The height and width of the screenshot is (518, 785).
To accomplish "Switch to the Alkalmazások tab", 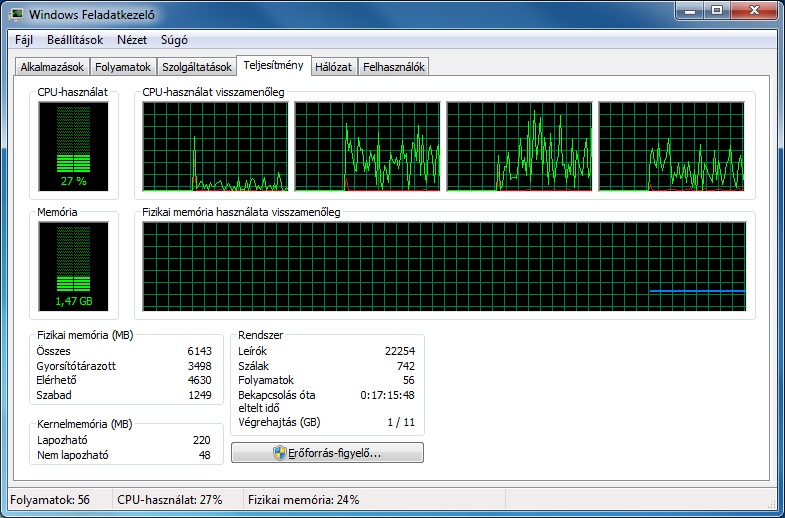I will coord(52,67).
